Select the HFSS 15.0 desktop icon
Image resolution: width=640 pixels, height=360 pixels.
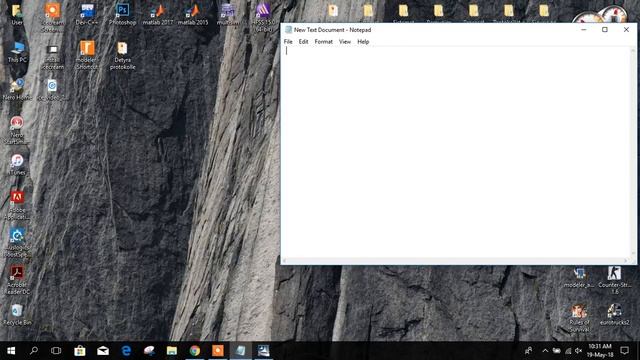(x=263, y=17)
